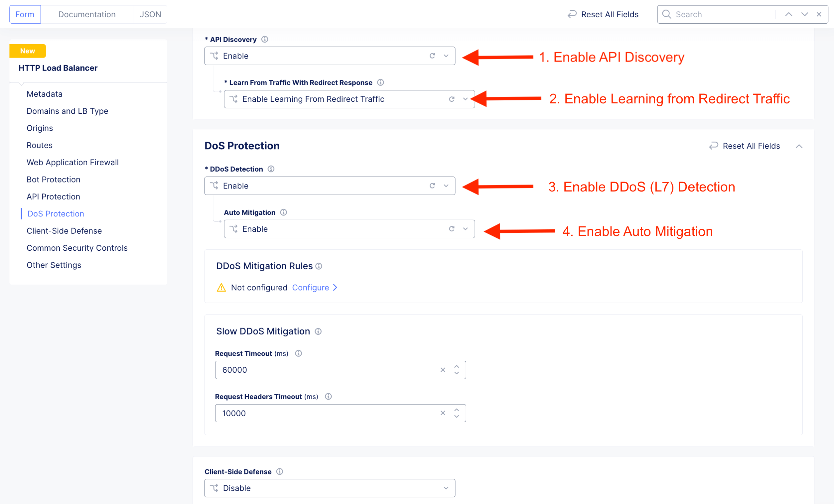Screen dimensions: 834x504
Task: Open the API Discovery dropdown
Action: [446, 56]
